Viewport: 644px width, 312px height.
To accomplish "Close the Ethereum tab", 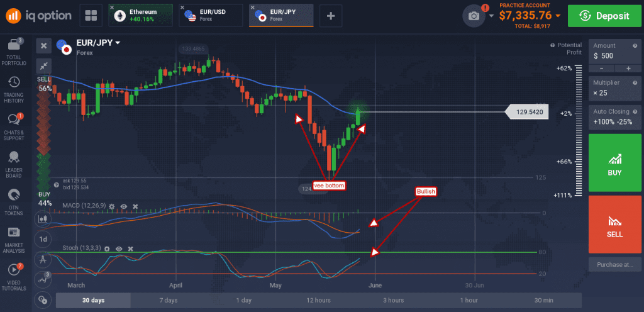I will (112, 8).
